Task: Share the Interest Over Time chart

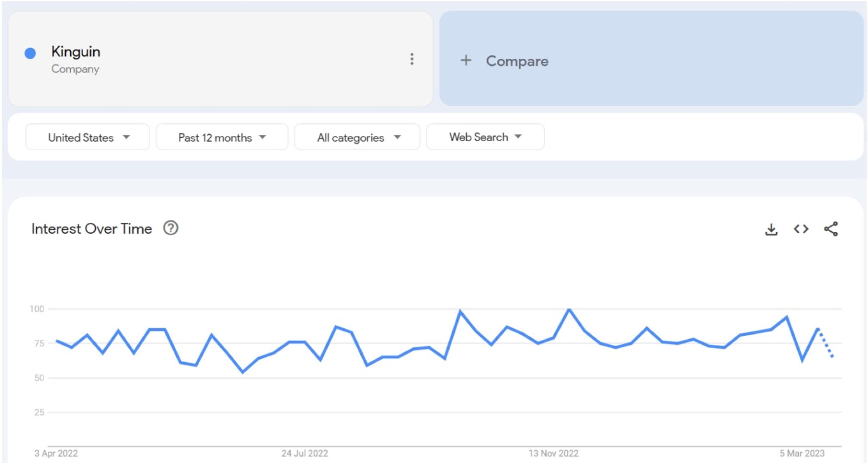Action: coord(831,229)
